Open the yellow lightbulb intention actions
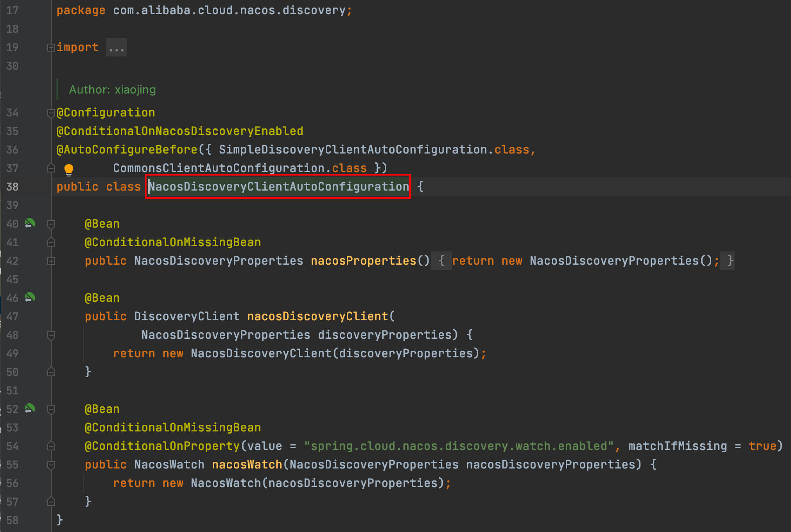This screenshot has width=791, height=532. click(x=69, y=169)
